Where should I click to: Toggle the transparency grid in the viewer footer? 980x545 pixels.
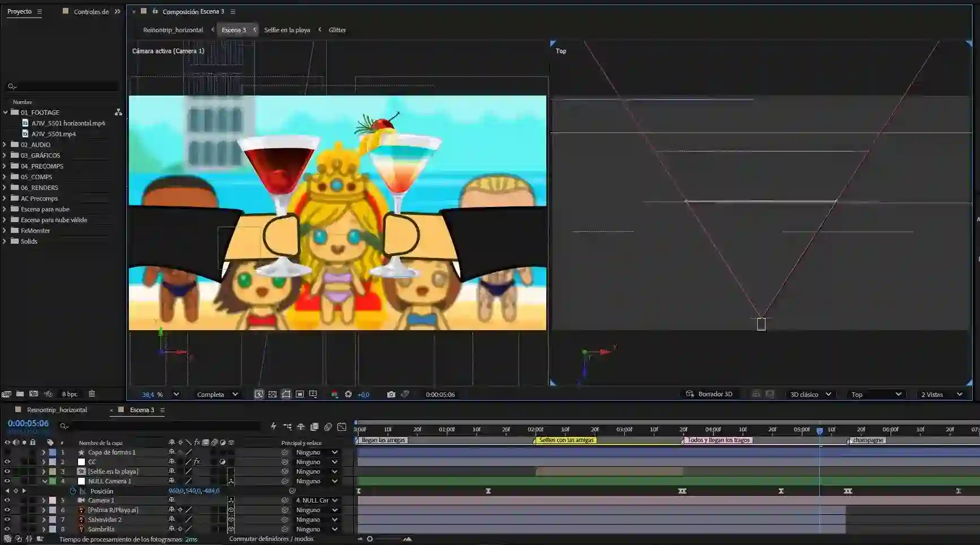coord(272,395)
